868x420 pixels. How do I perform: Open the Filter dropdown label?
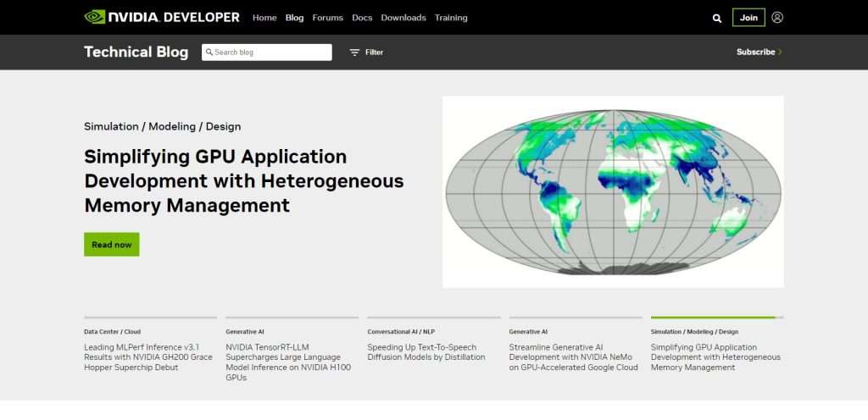pos(374,52)
